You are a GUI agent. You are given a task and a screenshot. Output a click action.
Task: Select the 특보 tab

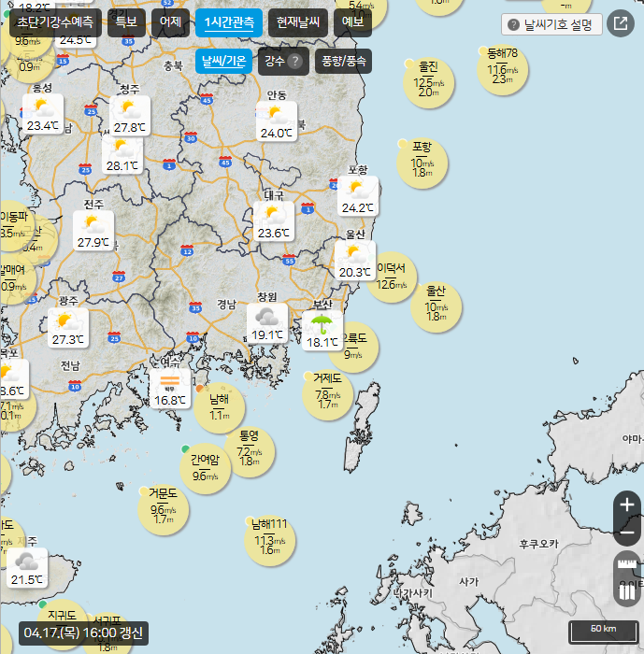tap(126, 22)
